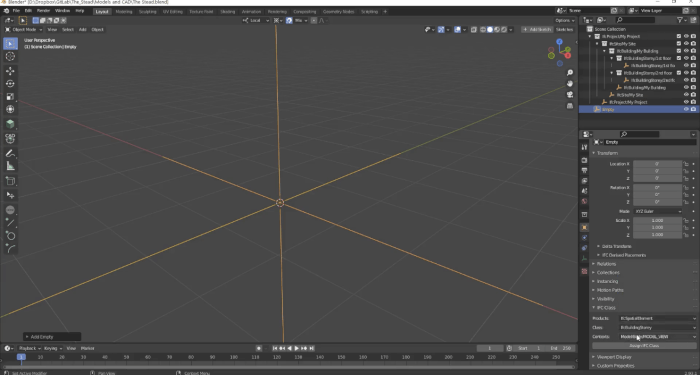Select the Move tool
The image size is (700, 375).
tap(11, 71)
